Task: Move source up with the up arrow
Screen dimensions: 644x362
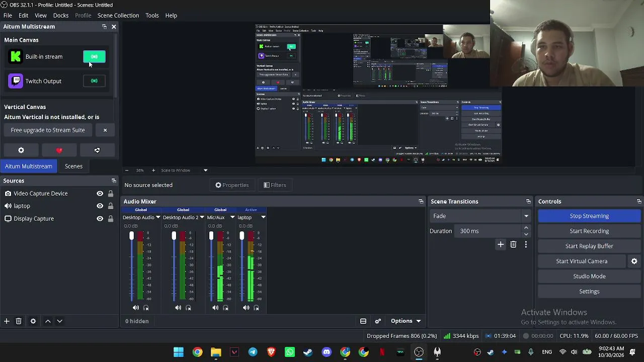Action: pos(48,321)
